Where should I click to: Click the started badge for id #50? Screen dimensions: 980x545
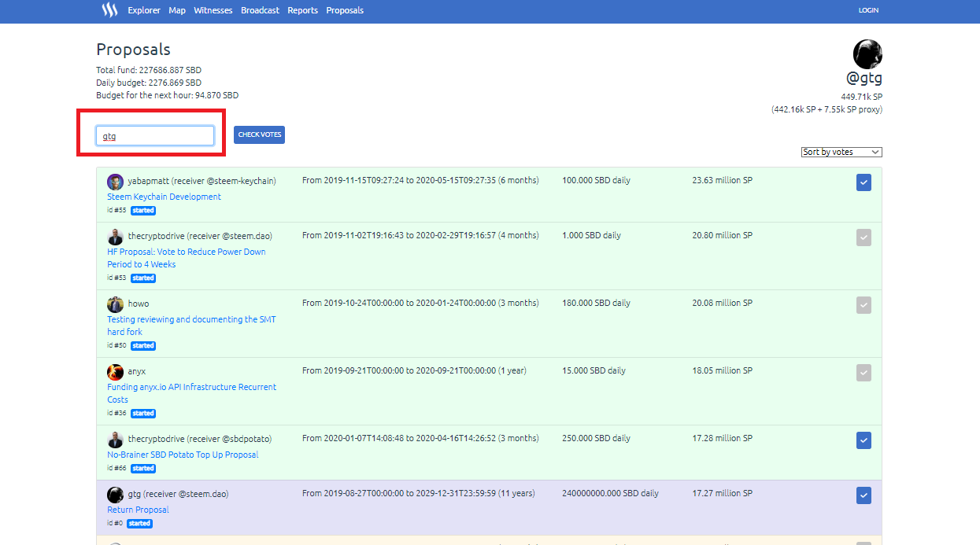click(143, 346)
